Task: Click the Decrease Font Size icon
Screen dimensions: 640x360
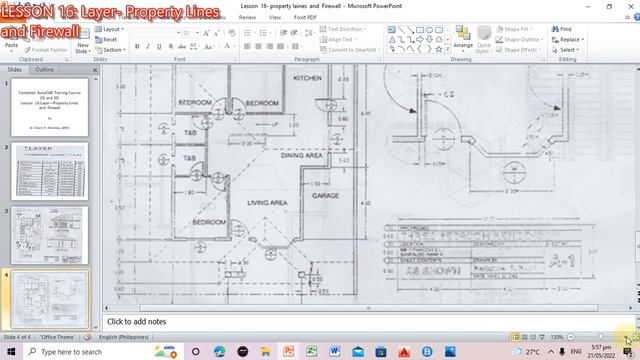Action: pyautogui.click(x=217, y=33)
